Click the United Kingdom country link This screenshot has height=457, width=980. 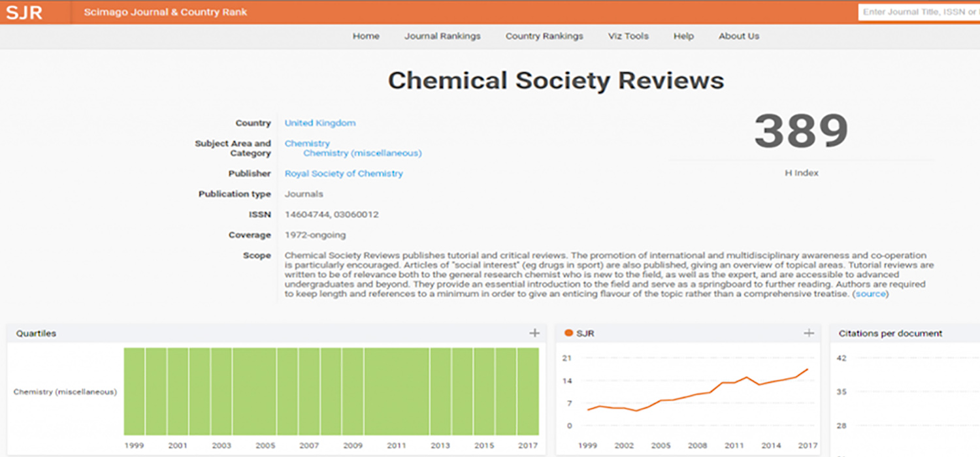click(x=320, y=123)
